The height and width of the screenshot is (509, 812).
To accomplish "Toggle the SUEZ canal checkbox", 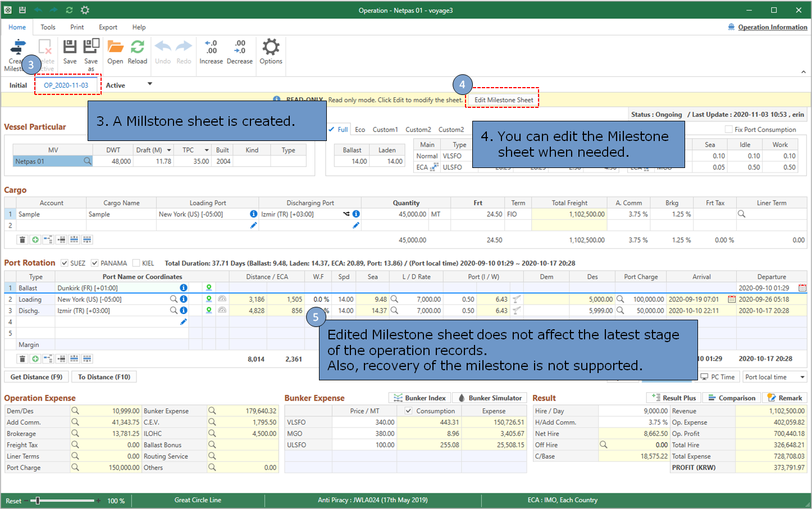I will [x=65, y=263].
